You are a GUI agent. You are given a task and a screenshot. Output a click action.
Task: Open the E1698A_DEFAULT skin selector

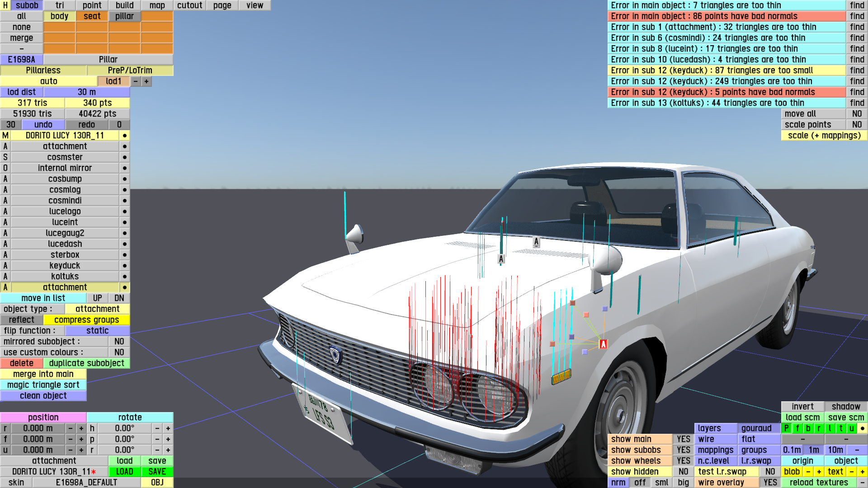(86, 483)
